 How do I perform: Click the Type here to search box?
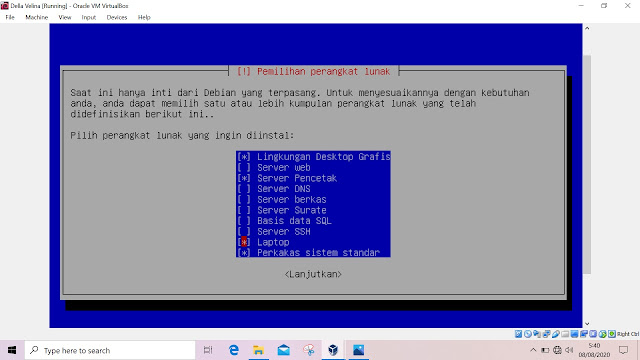coord(110,350)
